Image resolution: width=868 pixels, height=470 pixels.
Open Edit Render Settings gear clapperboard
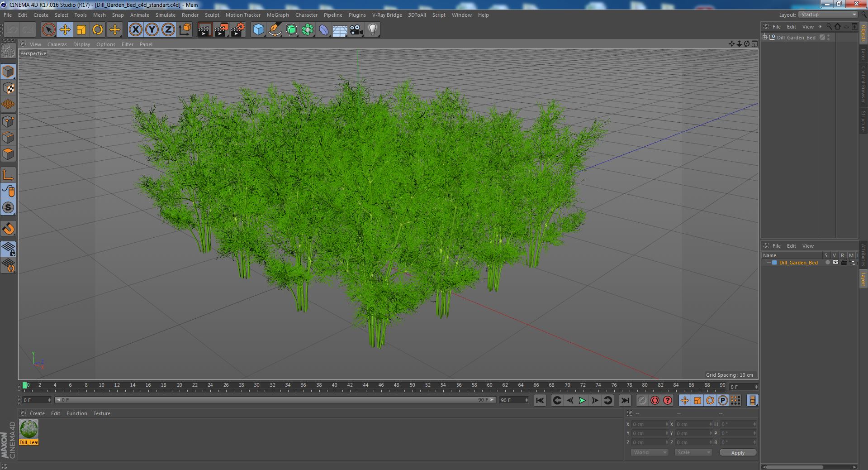coord(238,30)
